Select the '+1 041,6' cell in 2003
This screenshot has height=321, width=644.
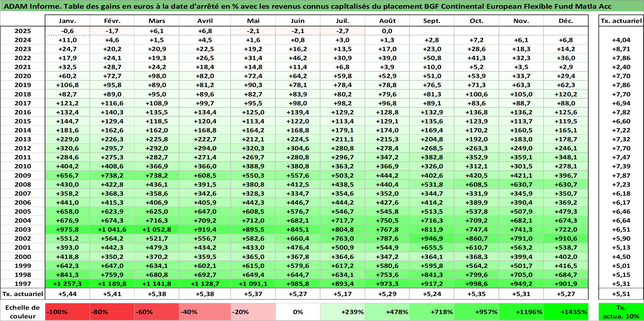pos(112,230)
